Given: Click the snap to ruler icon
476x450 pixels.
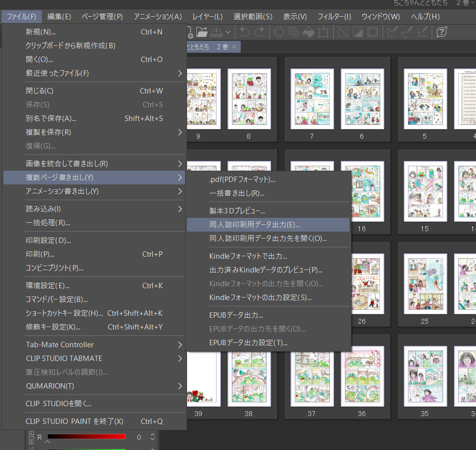Looking at the screenshot, I should (392, 32).
